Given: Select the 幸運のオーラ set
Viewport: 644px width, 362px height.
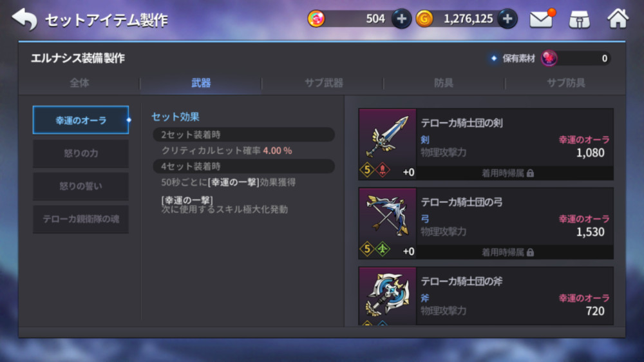Looking at the screenshot, I should (81, 120).
